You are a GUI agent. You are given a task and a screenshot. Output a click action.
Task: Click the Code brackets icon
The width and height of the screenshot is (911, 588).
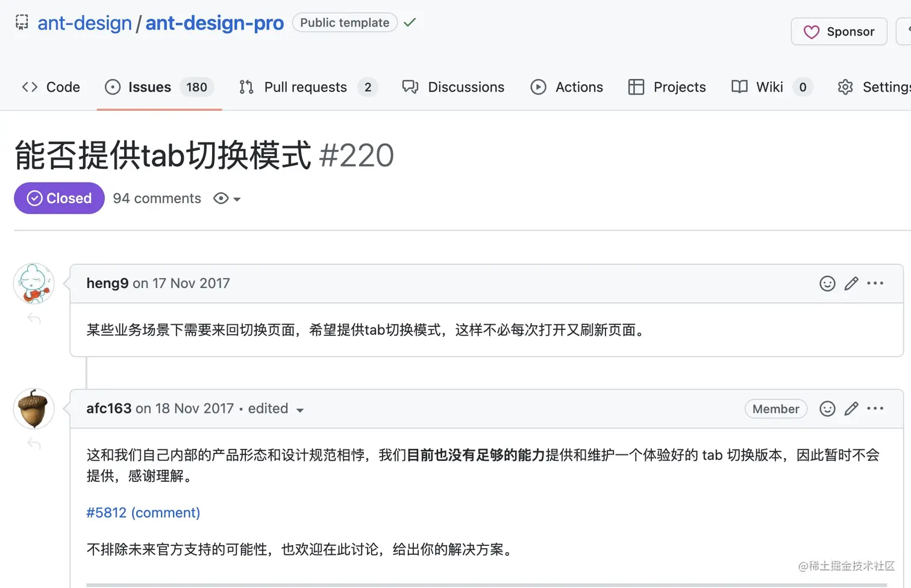point(30,87)
